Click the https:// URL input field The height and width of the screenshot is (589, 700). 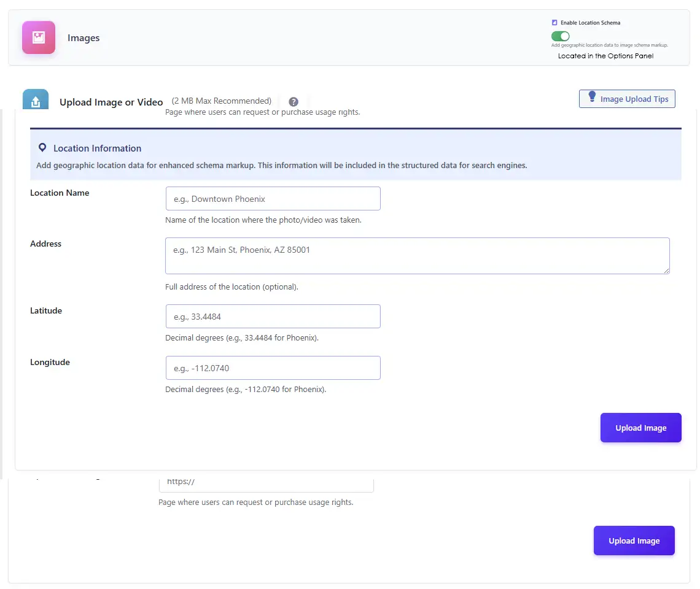tap(266, 482)
